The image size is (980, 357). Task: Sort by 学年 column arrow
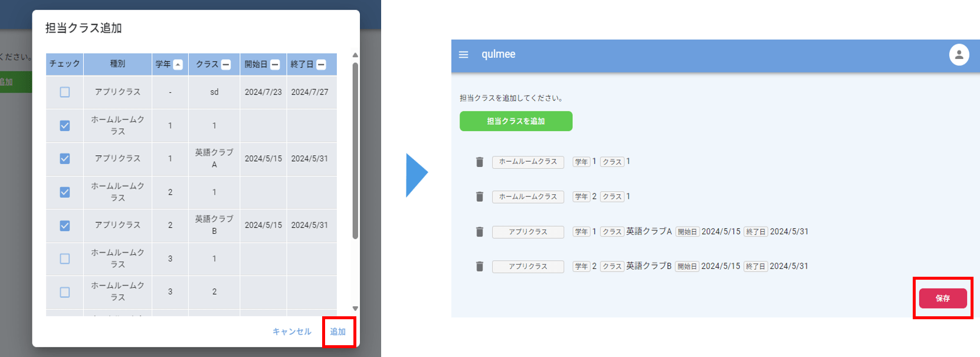point(178,64)
